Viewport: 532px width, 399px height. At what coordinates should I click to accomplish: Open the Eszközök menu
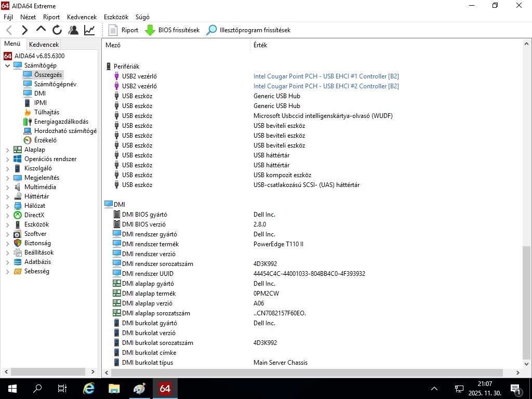[x=116, y=17]
